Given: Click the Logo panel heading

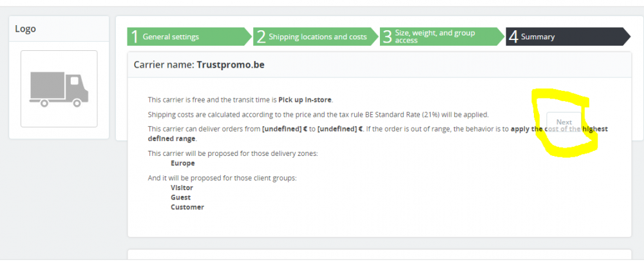Looking at the screenshot, I should point(26,29).
